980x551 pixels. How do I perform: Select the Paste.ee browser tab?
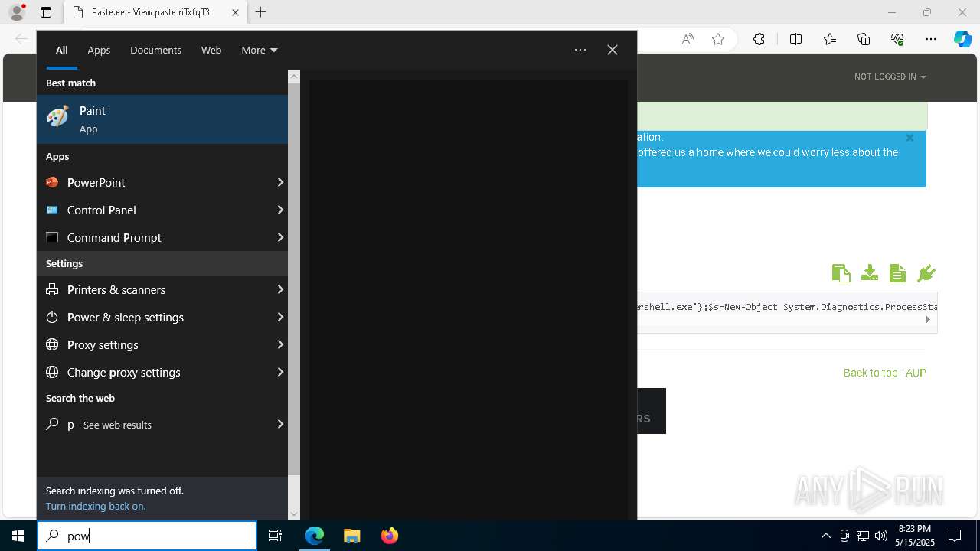(154, 12)
